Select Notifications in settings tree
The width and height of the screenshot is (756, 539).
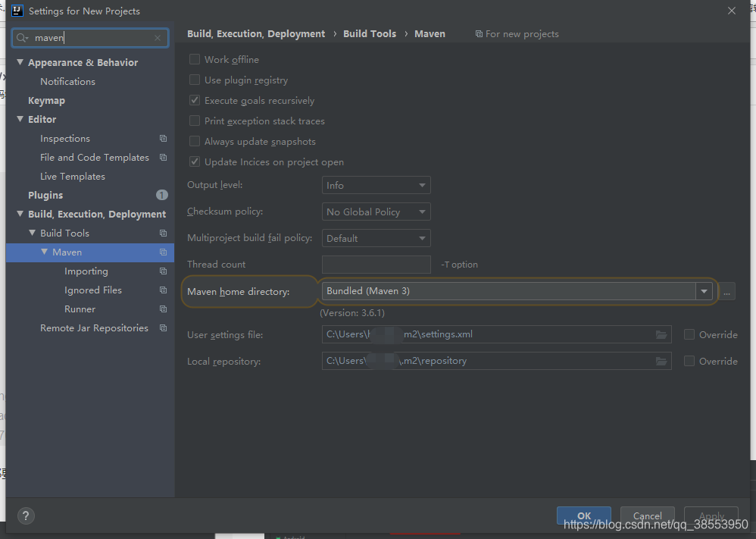coord(67,82)
